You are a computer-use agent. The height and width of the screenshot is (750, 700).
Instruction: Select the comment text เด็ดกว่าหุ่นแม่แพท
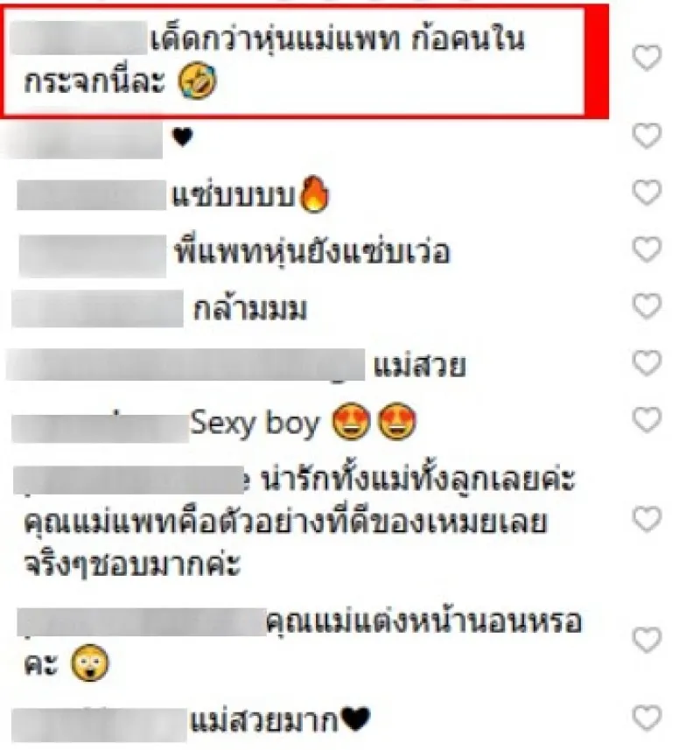(x=275, y=39)
